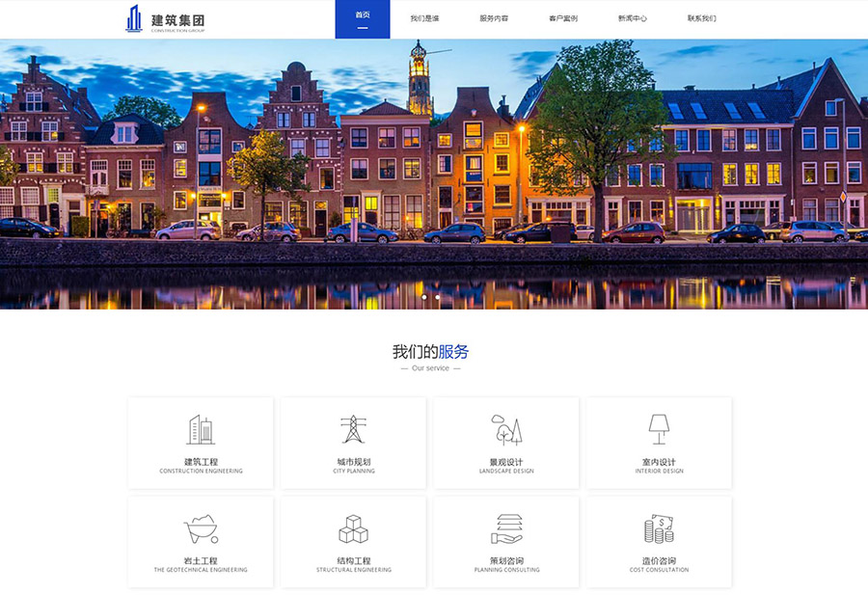This screenshot has width=868, height=595.
Task: Click the lamp icon for 室内设计
Action: tap(659, 430)
